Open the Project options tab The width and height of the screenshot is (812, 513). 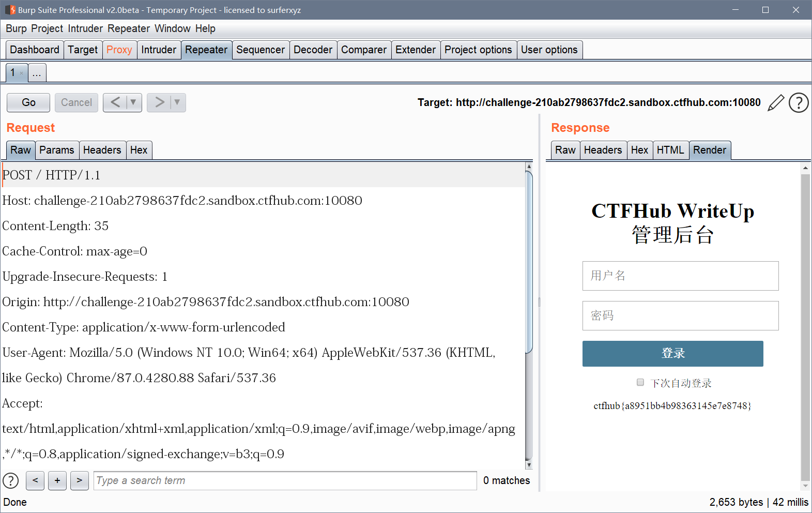pos(478,50)
